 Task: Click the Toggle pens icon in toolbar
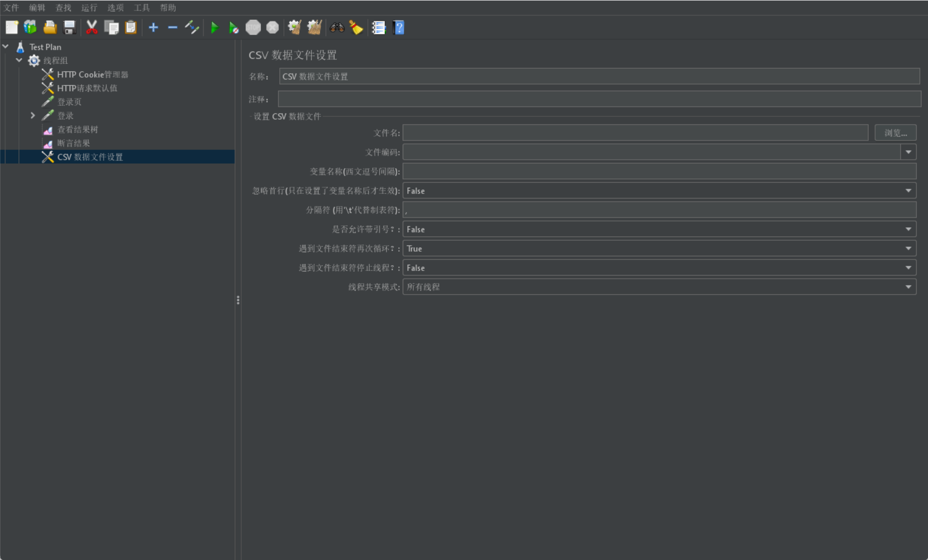[192, 28]
